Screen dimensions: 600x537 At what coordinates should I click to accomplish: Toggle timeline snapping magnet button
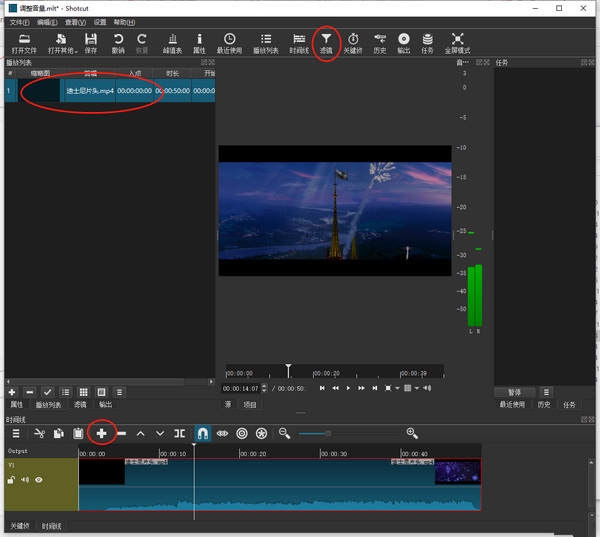point(202,433)
